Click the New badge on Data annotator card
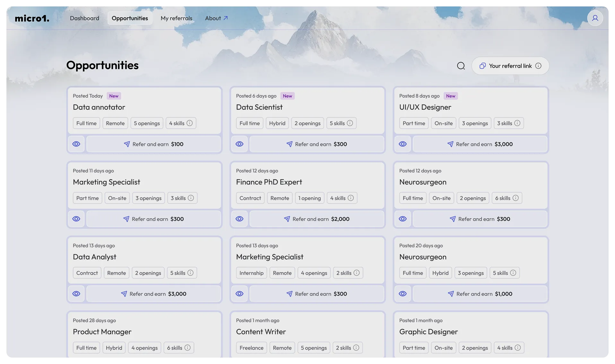Image resolution: width=615 pixels, height=364 pixels. point(114,96)
